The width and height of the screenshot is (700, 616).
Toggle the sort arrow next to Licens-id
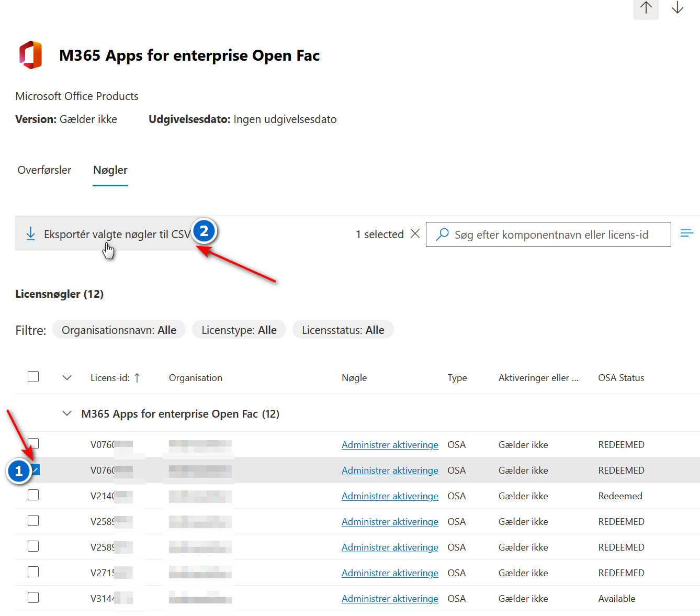(x=137, y=378)
